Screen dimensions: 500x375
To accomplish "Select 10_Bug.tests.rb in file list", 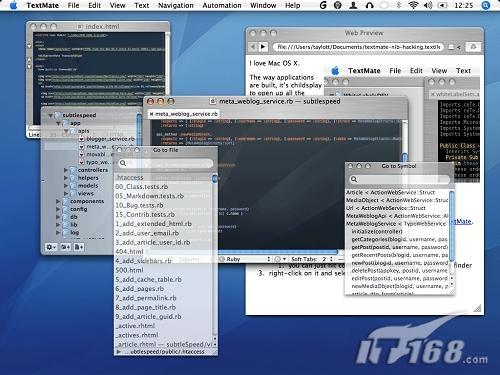I will tap(163, 205).
